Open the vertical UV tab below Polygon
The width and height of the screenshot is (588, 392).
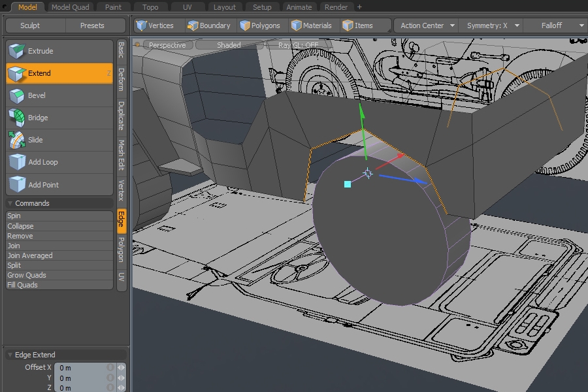coord(121,277)
